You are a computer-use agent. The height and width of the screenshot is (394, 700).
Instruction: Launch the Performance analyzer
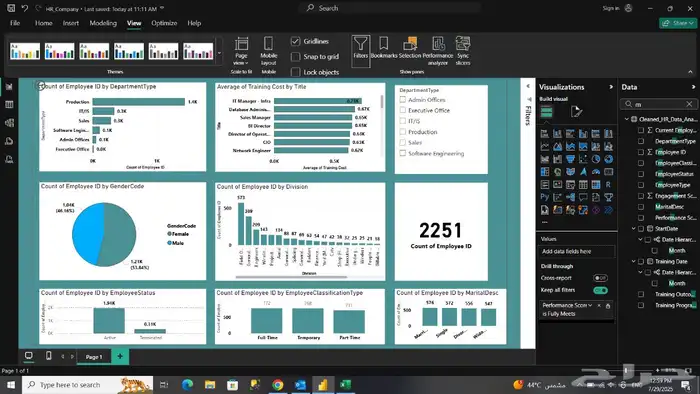[438, 51]
